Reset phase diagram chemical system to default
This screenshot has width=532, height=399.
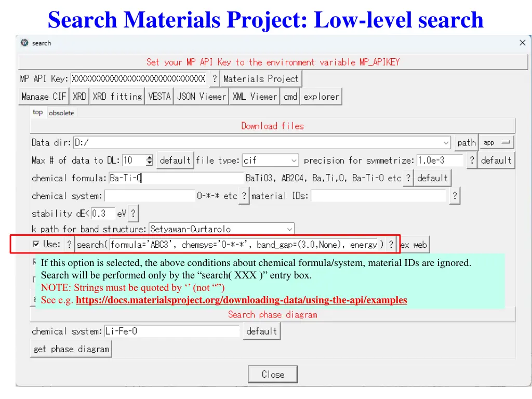tap(262, 331)
